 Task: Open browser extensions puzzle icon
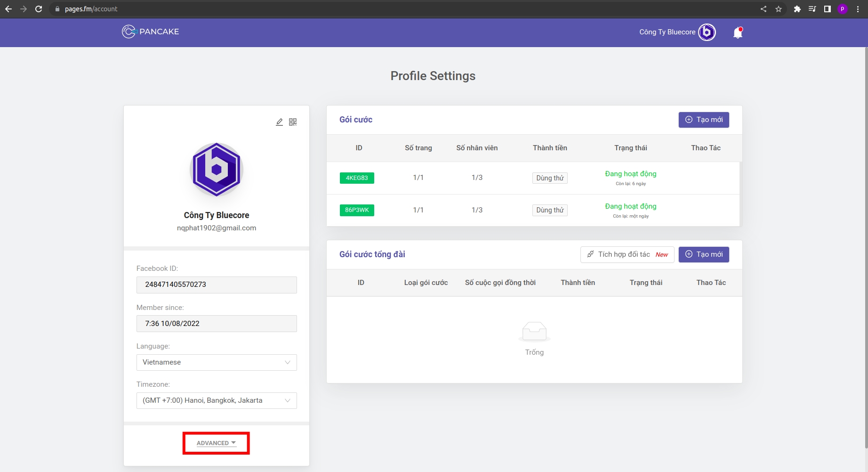797,9
